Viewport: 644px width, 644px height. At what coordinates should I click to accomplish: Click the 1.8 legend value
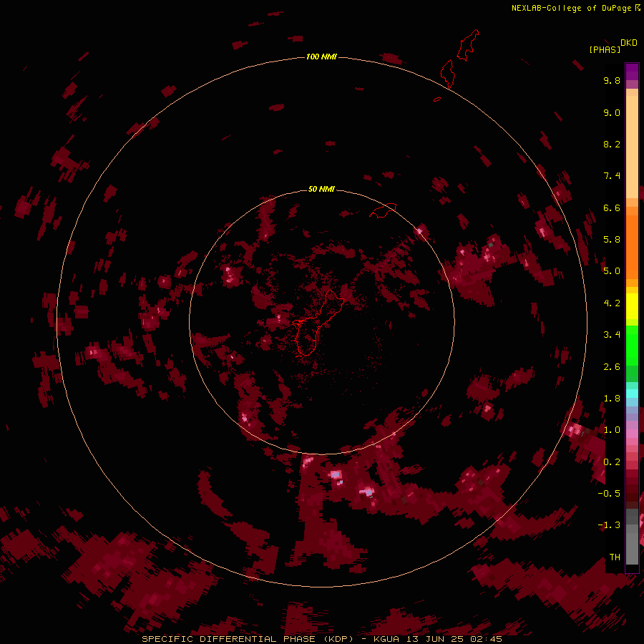coord(612,399)
